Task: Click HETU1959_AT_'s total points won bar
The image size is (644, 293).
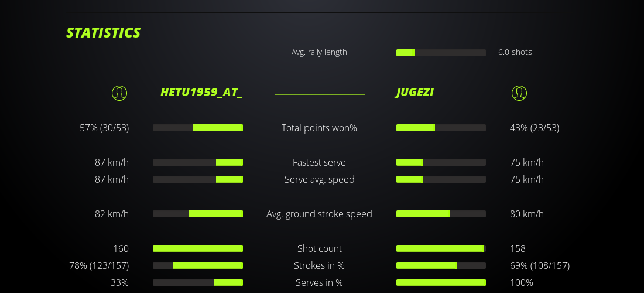Action: pos(198,128)
